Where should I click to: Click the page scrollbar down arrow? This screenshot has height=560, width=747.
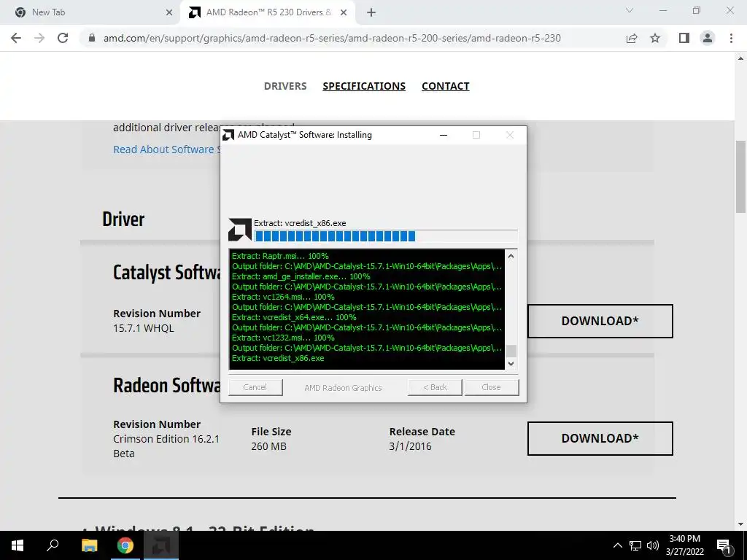coord(741,524)
